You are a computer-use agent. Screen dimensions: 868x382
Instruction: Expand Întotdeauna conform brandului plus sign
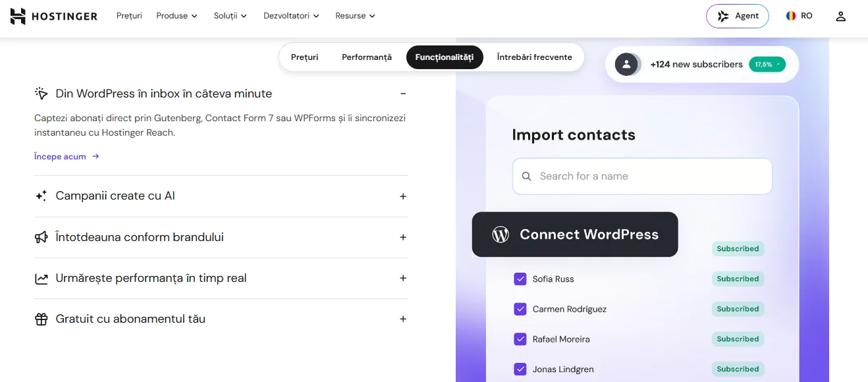click(x=403, y=237)
